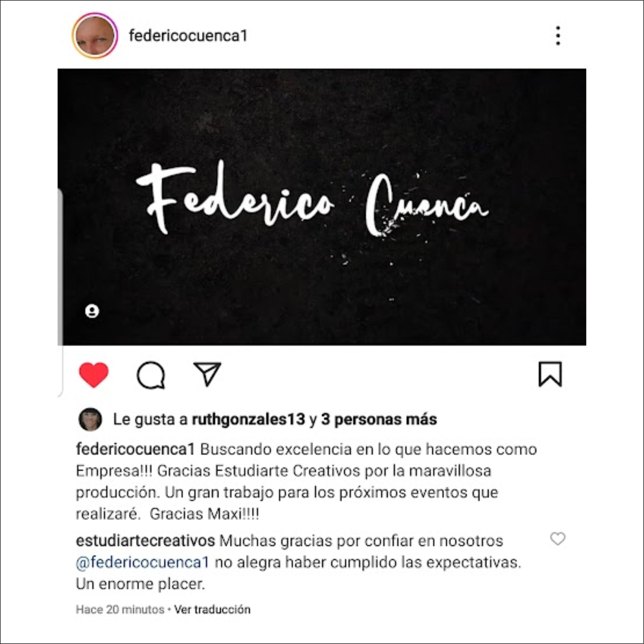644x644 pixels.
Task: Follow the @federicocuenca1 mention link
Action: (143, 562)
